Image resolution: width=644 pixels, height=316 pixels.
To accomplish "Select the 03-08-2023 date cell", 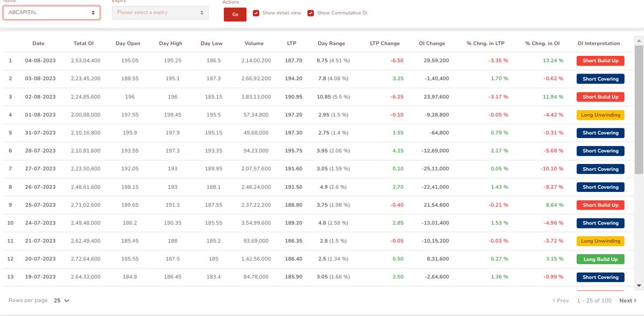I will tap(40, 79).
